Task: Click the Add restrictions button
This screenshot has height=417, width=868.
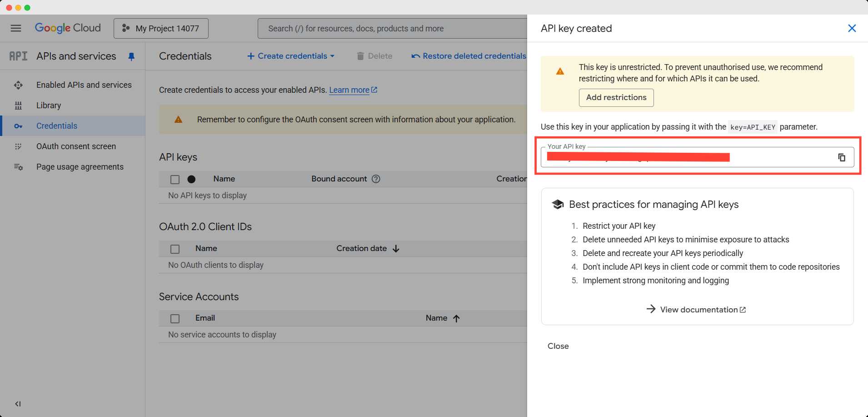Action: tap(616, 97)
